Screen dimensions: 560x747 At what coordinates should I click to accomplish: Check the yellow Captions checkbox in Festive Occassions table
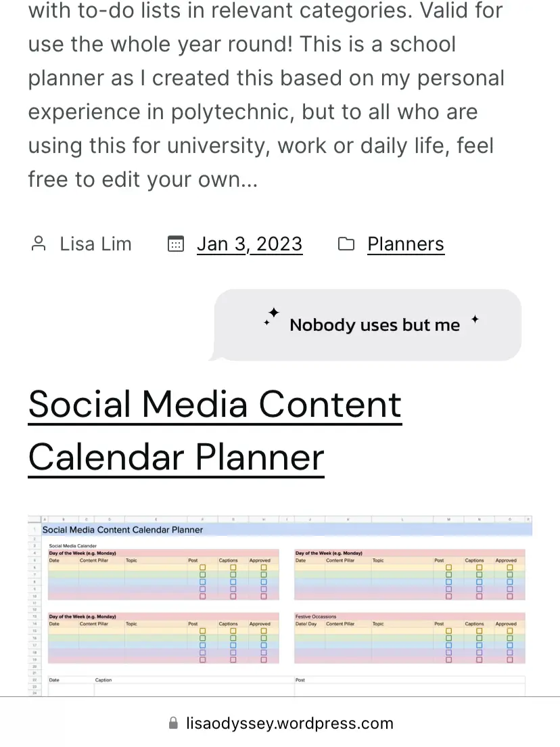click(x=479, y=631)
